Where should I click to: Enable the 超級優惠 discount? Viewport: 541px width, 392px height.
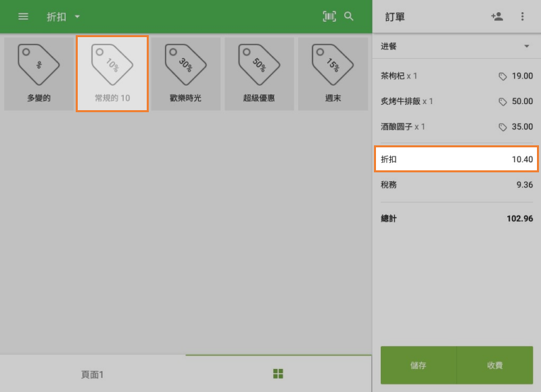click(259, 74)
